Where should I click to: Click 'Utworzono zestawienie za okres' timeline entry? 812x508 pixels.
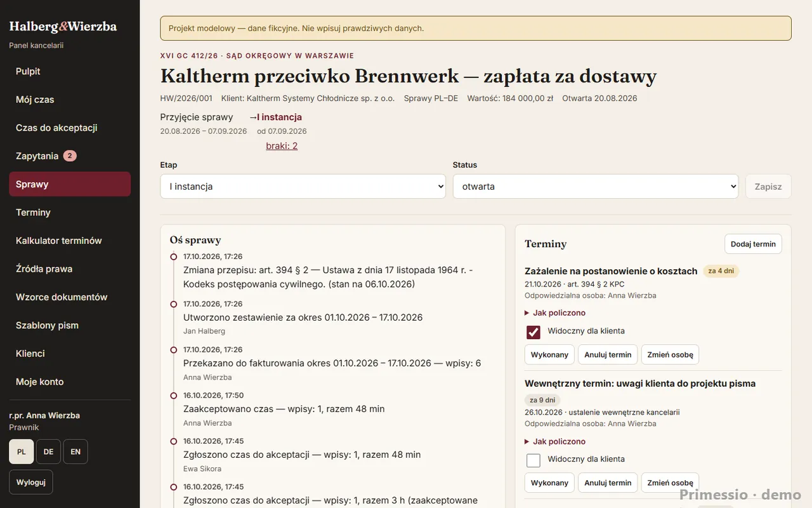tap(303, 317)
